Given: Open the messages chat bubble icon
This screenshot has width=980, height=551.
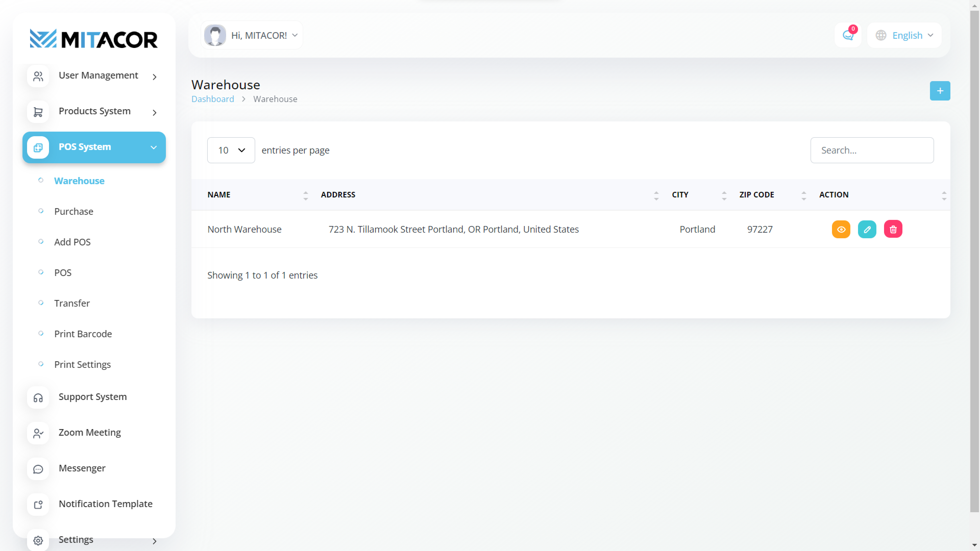Looking at the screenshot, I should 848,35.
